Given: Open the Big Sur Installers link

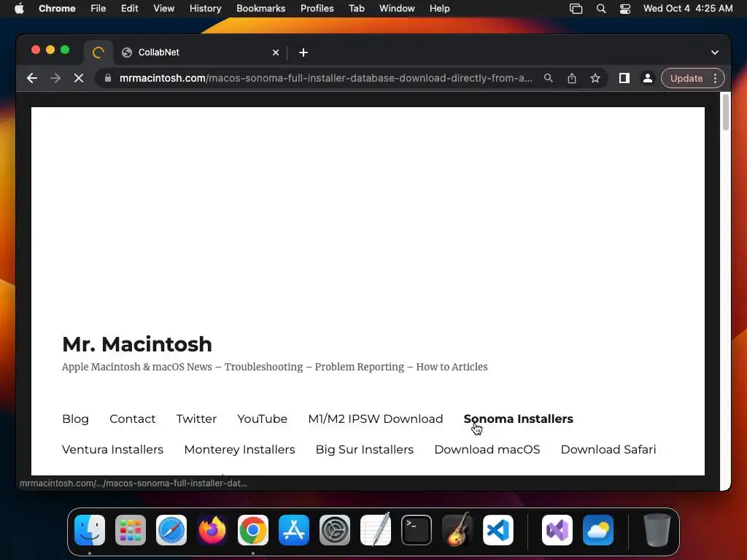Looking at the screenshot, I should point(365,449).
